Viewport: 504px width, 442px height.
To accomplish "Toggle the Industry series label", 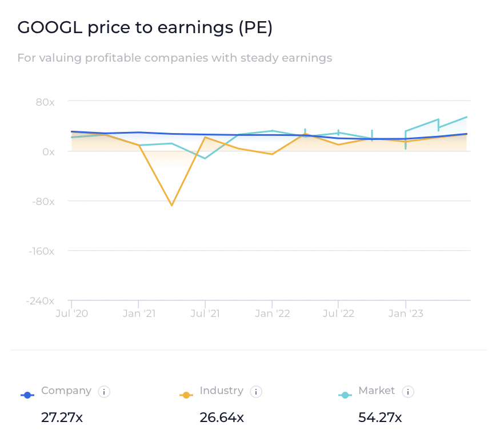I will pyautogui.click(x=221, y=391).
